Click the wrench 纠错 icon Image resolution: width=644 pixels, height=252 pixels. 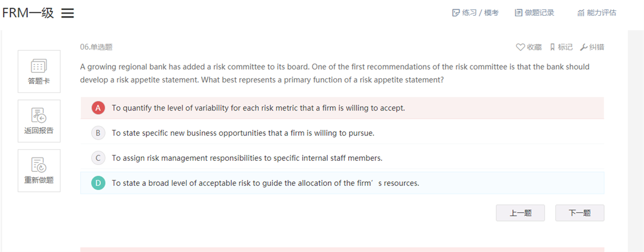pyautogui.click(x=584, y=47)
